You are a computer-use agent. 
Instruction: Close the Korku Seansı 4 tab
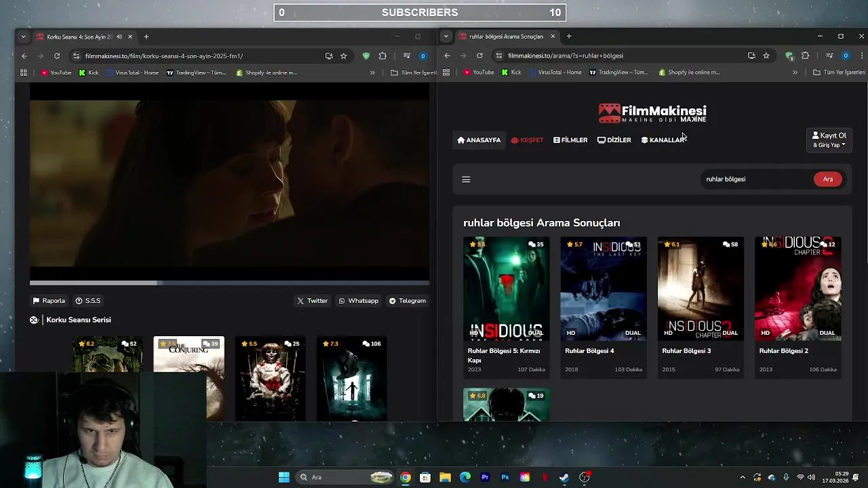130,37
